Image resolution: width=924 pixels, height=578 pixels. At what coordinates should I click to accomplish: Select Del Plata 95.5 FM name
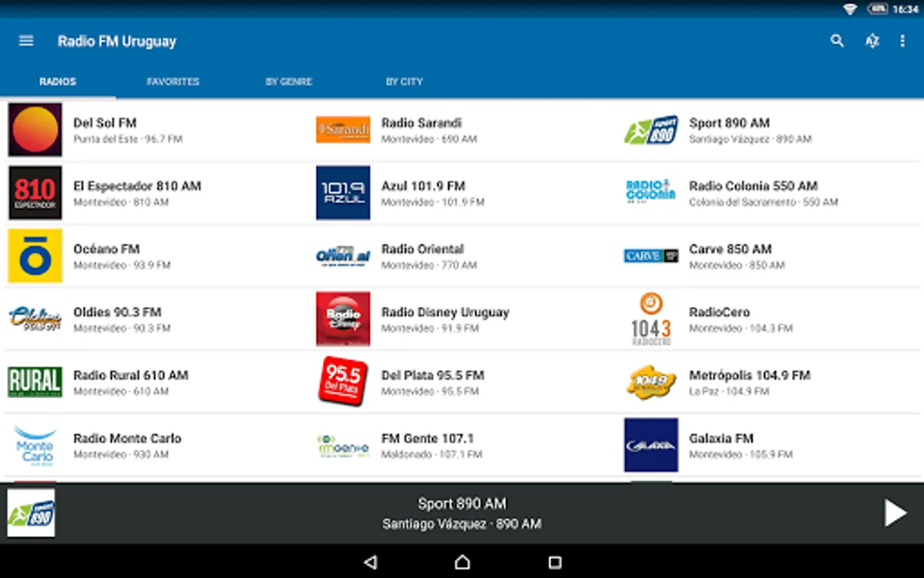[x=433, y=374]
